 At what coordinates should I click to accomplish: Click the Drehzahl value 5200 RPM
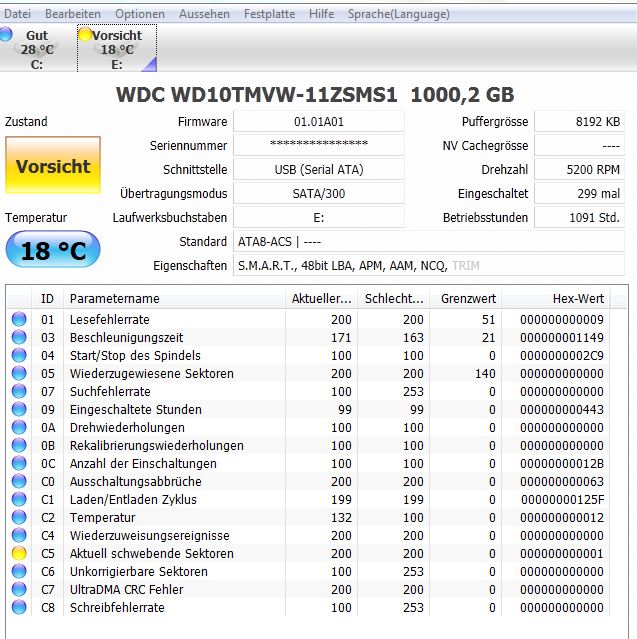tap(579, 170)
